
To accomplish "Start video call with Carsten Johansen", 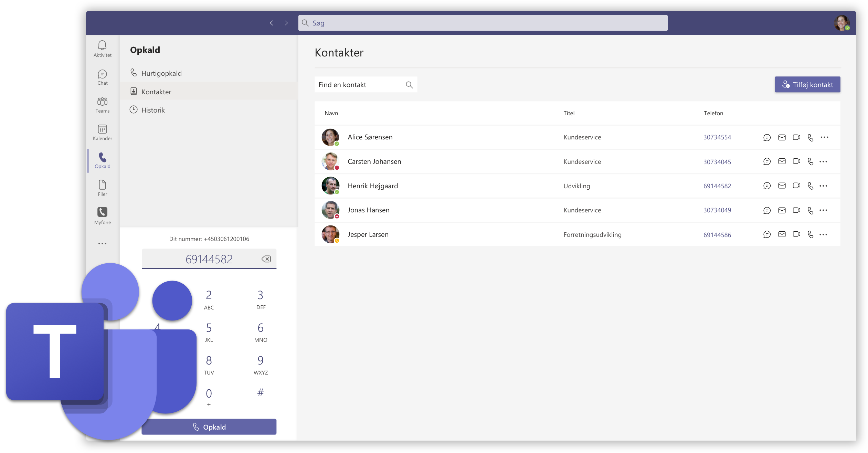I will 796,161.
